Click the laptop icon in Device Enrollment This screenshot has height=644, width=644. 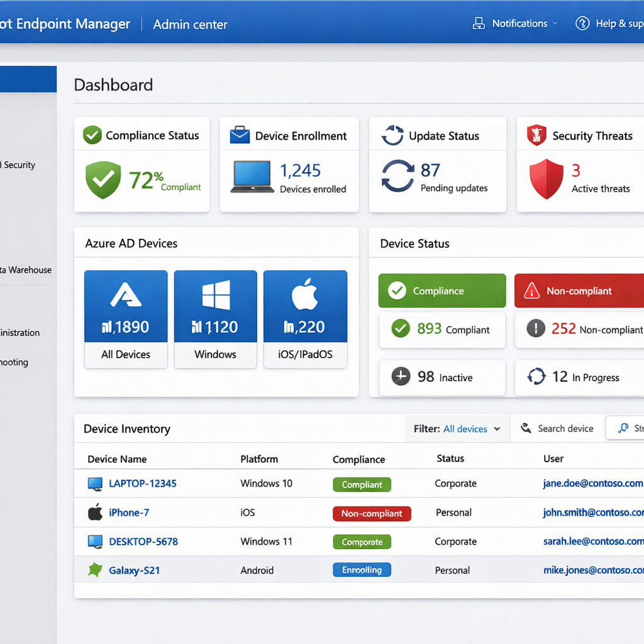(252, 177)
